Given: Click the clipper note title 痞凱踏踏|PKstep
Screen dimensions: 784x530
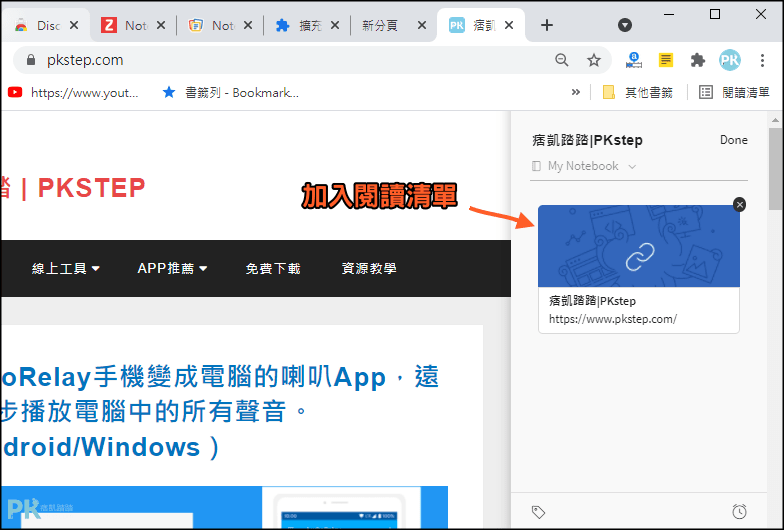Looking at the screenshot, I should click(588, 140).
